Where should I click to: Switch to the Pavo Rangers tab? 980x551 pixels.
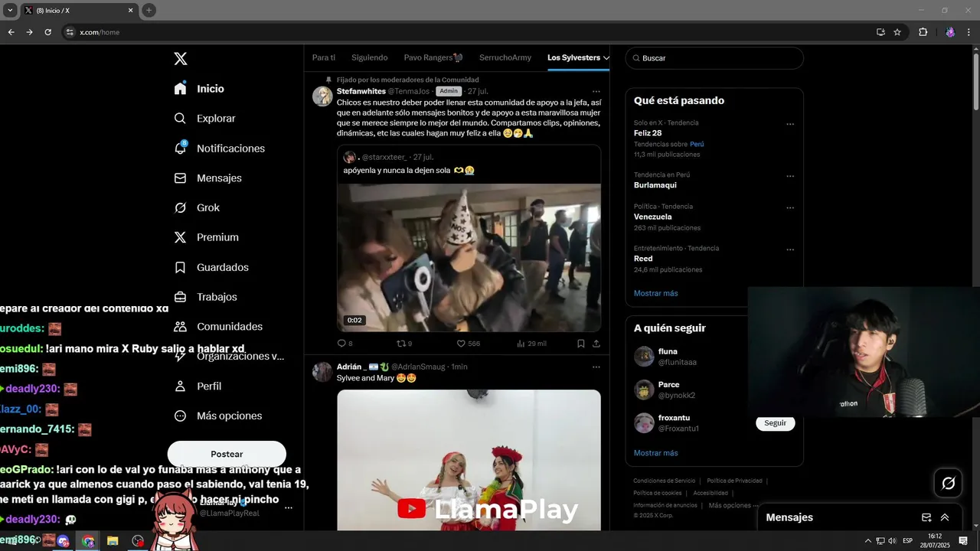[433, 58]
